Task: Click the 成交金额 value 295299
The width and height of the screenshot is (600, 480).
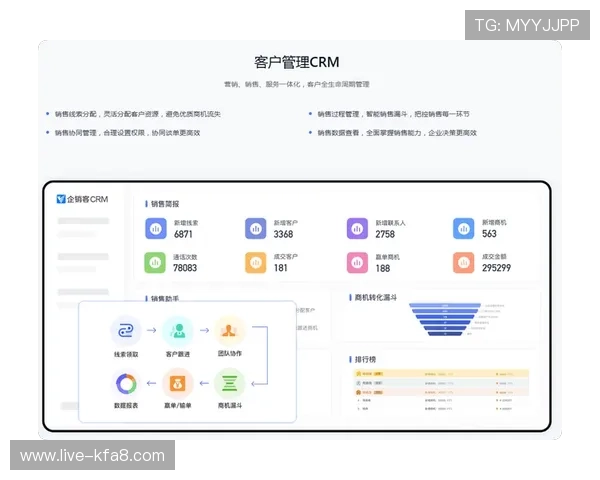Action: (x=496, y=268)
